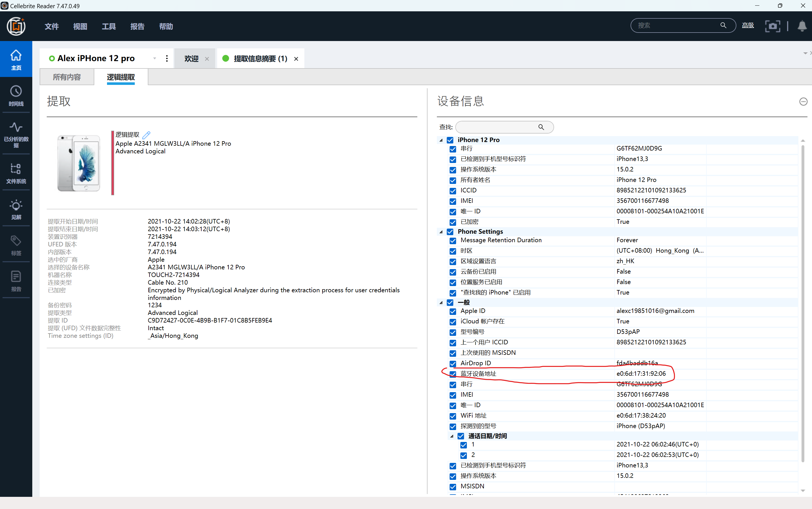
Task: Uncheck the Apple ID checkbox
Action: [x=453, y=312]
